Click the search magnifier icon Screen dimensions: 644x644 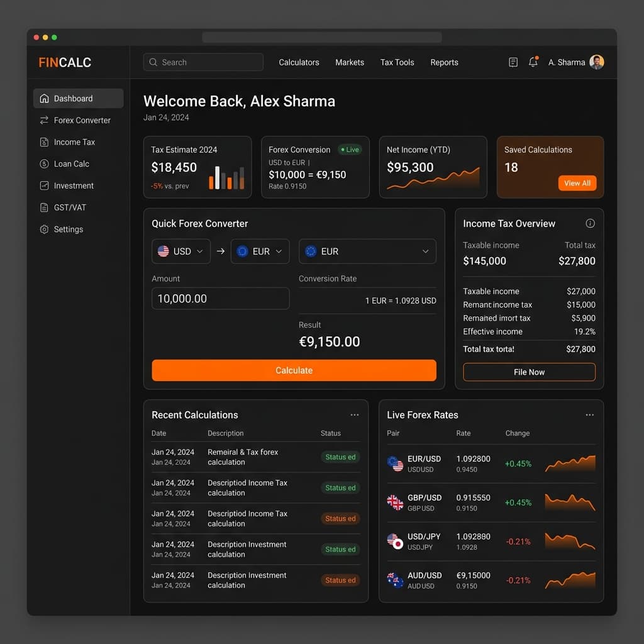pyautogui.click(x=153, y=62)
